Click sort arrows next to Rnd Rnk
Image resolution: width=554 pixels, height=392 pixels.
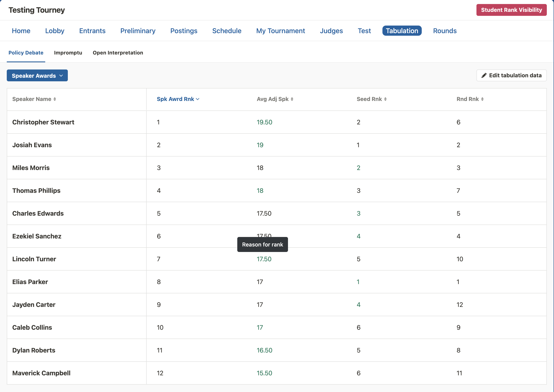point(482,99)
